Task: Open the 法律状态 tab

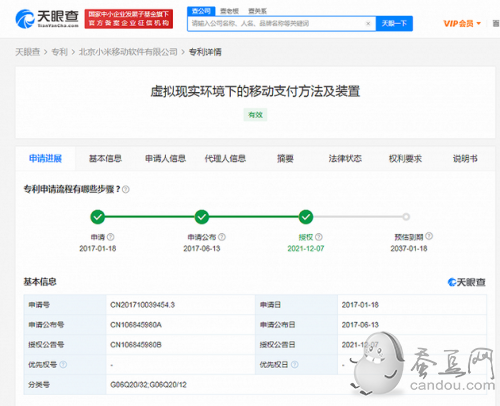Action: coord(345,159)
